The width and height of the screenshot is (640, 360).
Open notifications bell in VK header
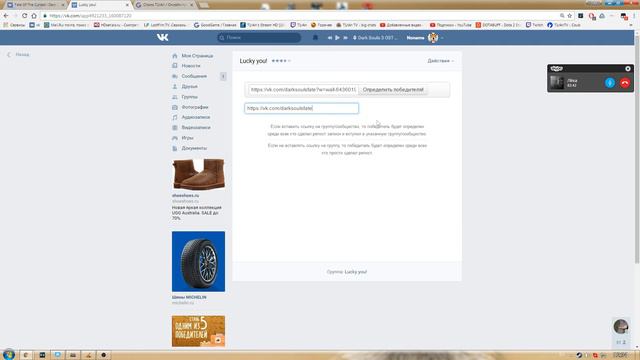315,38
